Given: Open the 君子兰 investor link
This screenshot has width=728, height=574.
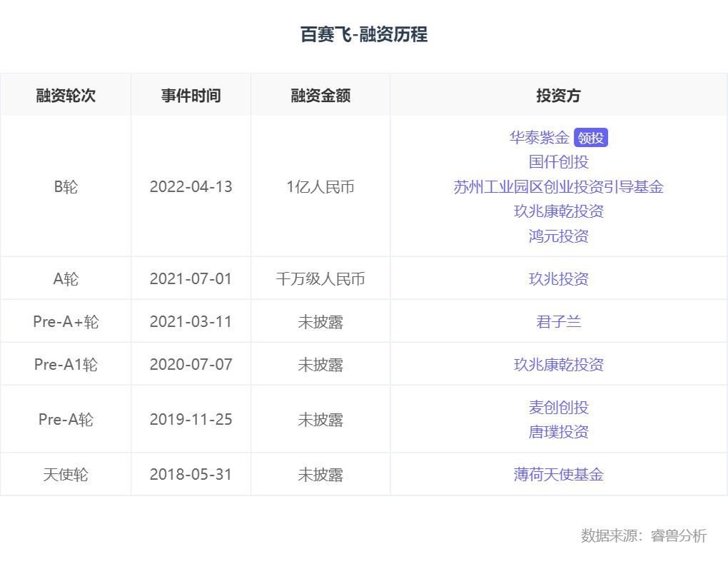Looking at the screenshot, I should pos(559,321).
